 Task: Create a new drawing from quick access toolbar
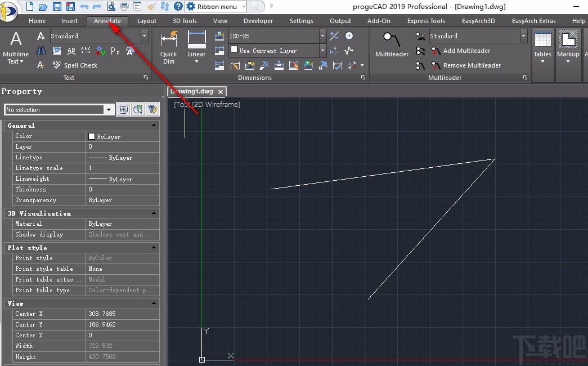click(x=29, y=6)
